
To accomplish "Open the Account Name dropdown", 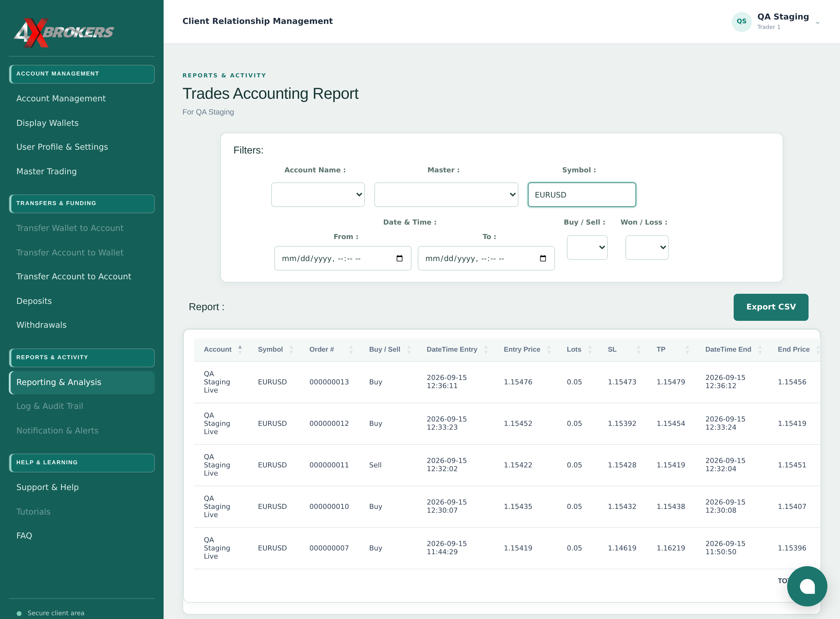I will click(x=318, y=194).
